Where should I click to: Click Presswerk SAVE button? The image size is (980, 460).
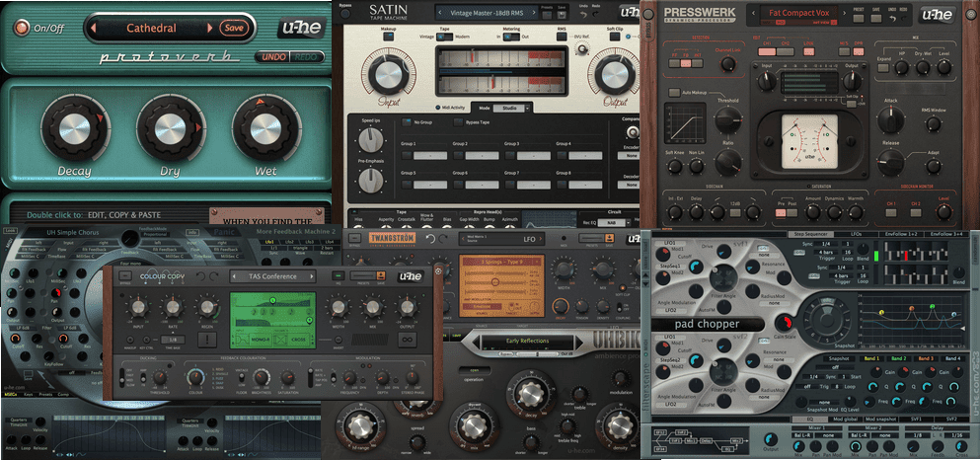click(x=876, y=19)
